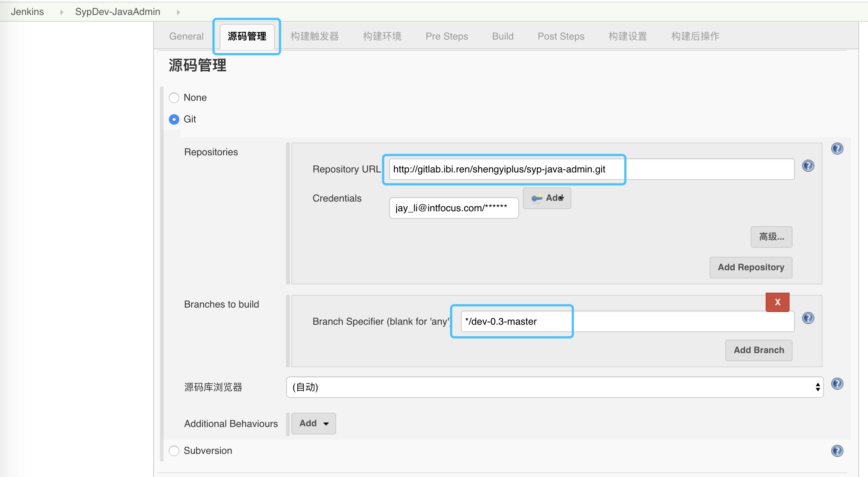Select the Git radio button
The image size is (868, 477).
(x=174, y=119)
